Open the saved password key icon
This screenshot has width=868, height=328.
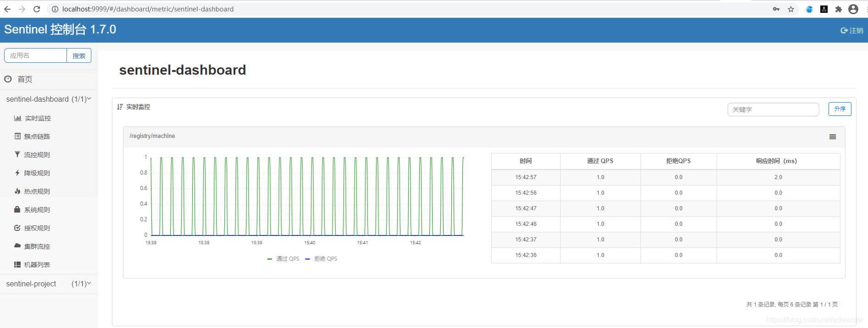click(776, 9)
